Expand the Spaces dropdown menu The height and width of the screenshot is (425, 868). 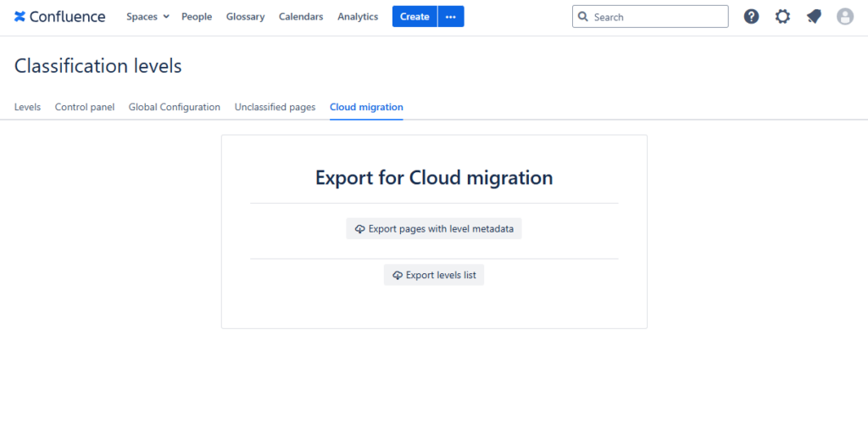coord(147,17)
